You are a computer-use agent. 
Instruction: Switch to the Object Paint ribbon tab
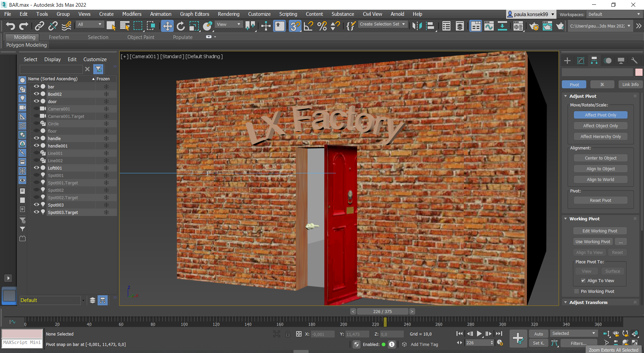pos(141,37)
